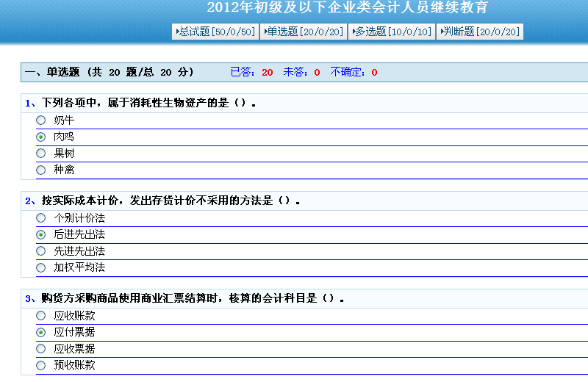The height and width of the screenshot is (382, 588).
Task: Choose 果树 as the answer
Action: pos(41,154)
